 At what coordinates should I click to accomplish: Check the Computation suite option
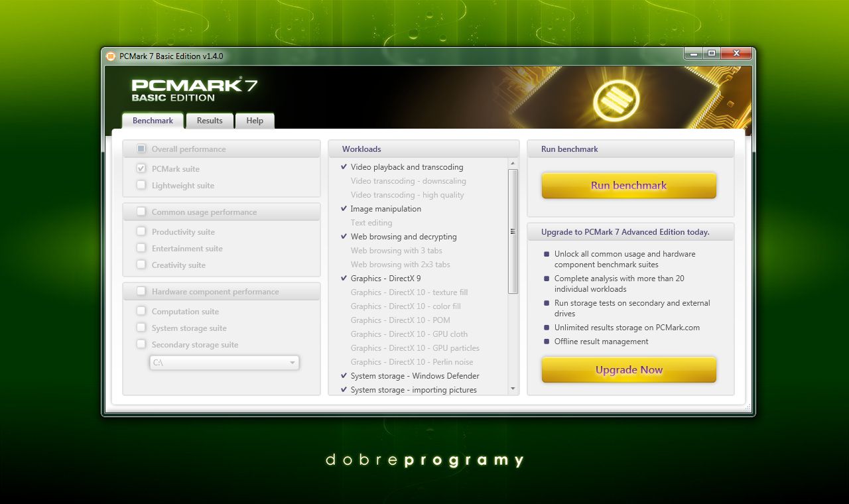pyautogui.click(x=141, y=311)
